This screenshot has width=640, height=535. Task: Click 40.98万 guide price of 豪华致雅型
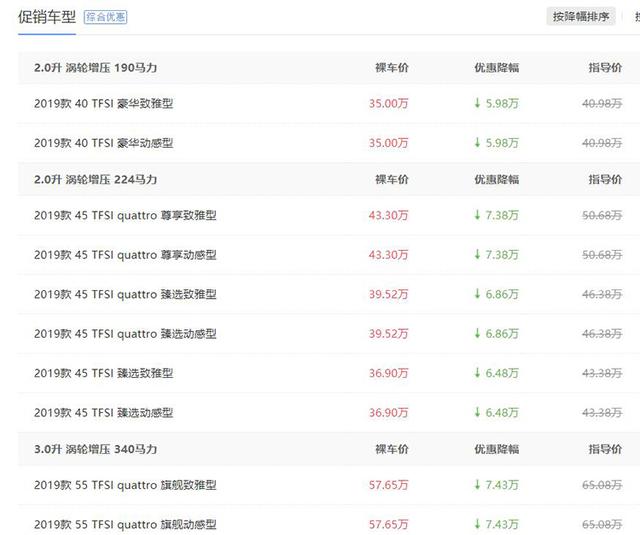602,104
